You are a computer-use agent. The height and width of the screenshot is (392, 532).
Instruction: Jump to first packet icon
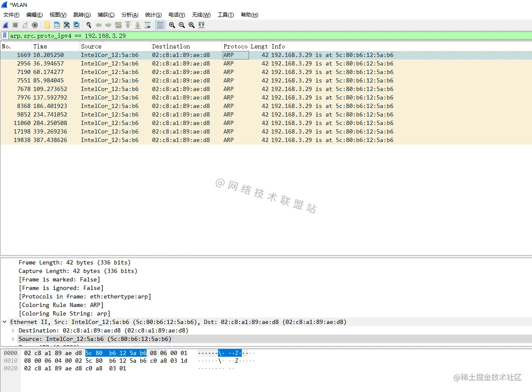tap(128, 25)
